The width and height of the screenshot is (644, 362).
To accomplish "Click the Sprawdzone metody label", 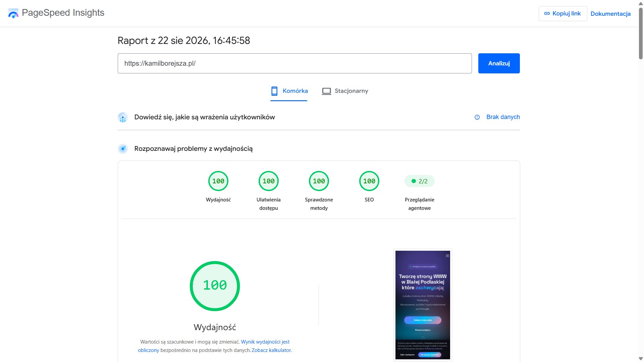I will point(319,204).
